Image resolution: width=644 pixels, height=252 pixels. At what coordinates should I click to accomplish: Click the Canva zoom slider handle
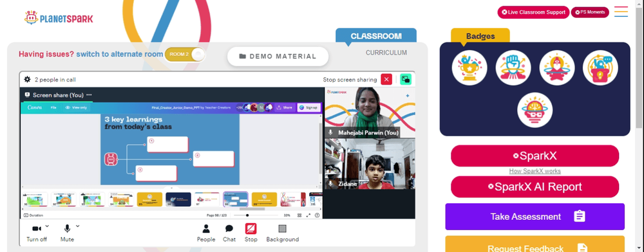coord(247,215)
